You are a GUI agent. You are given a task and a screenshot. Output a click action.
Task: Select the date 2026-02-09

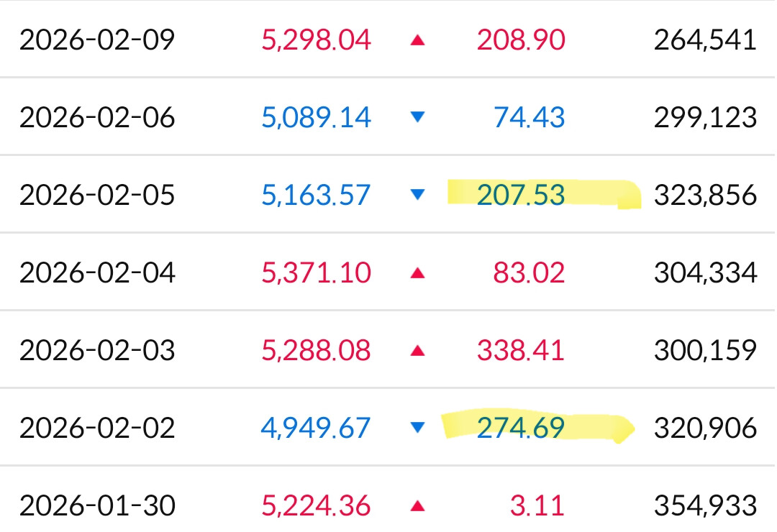pyautogui.click(x=97, y=40)
